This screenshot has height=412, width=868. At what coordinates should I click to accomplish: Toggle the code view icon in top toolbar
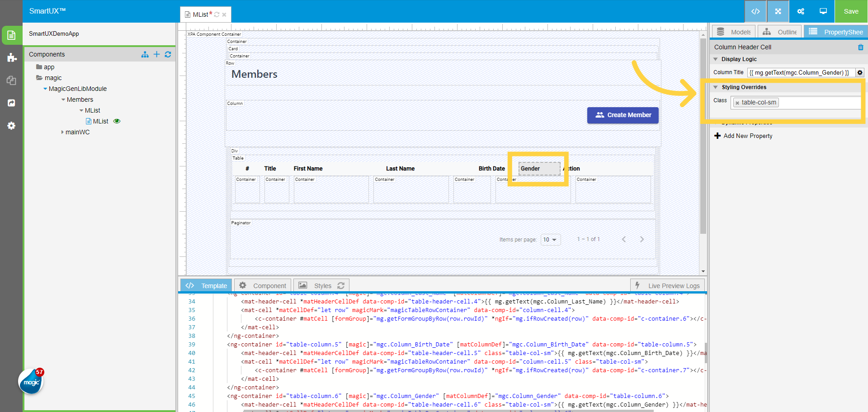point(755,11)
